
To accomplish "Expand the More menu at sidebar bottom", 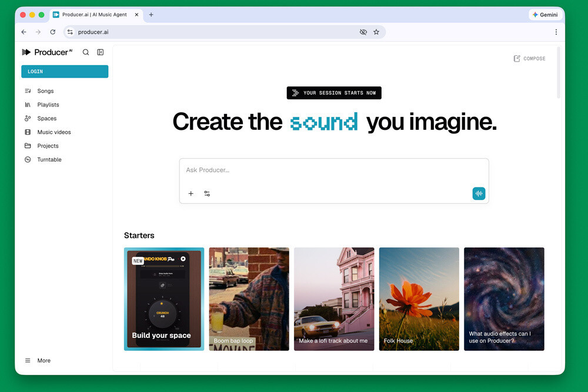I will tap(44, 360).
